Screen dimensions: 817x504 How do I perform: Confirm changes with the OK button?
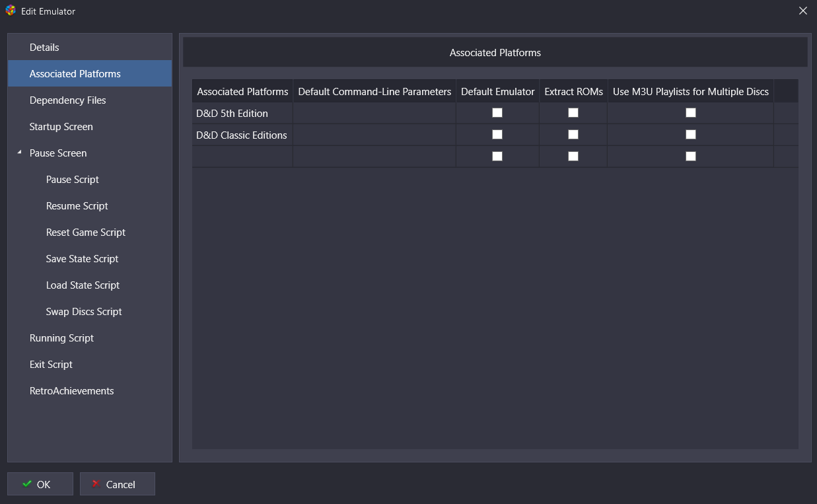40,484
